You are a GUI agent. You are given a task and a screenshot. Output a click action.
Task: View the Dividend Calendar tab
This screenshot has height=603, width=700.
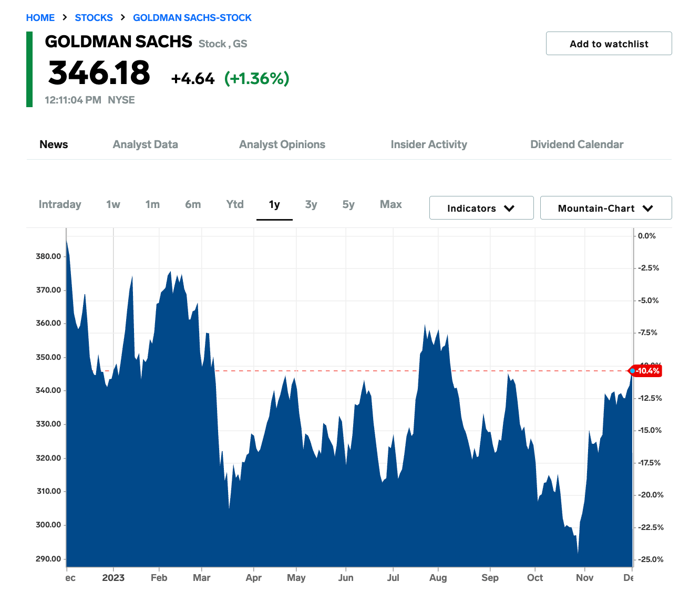pyautogui.click(x=577, y=144)
